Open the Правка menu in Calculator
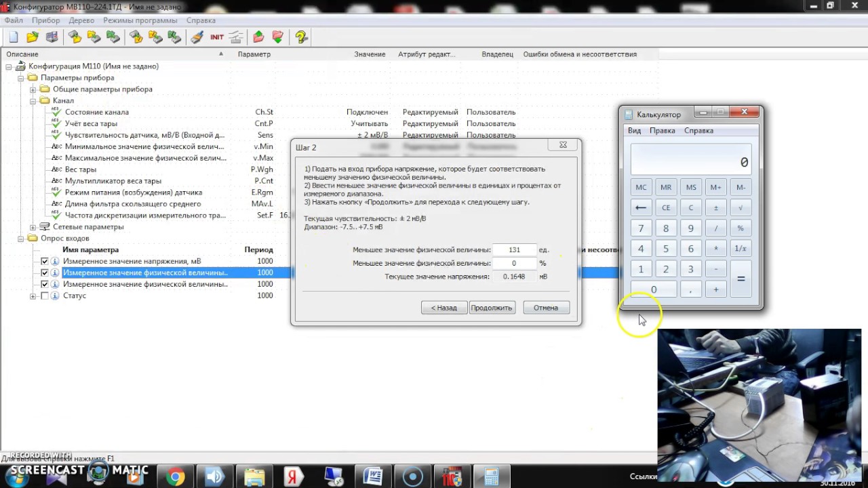868x488 pixels. tap(662, 130)
